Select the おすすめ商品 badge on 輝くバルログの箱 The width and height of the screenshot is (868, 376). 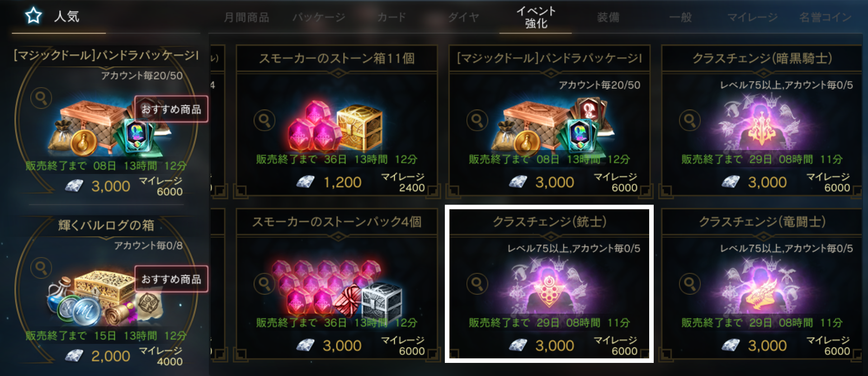pos(171,279)
